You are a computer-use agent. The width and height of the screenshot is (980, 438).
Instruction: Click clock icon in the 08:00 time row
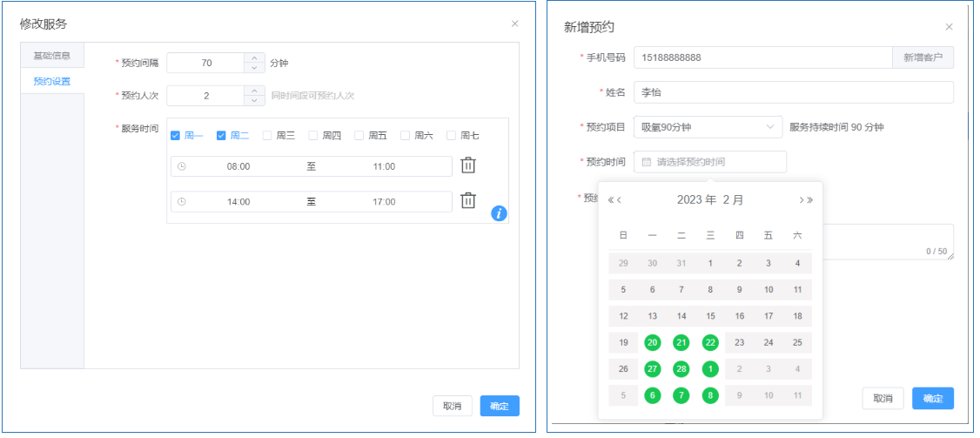pos(182,166)
